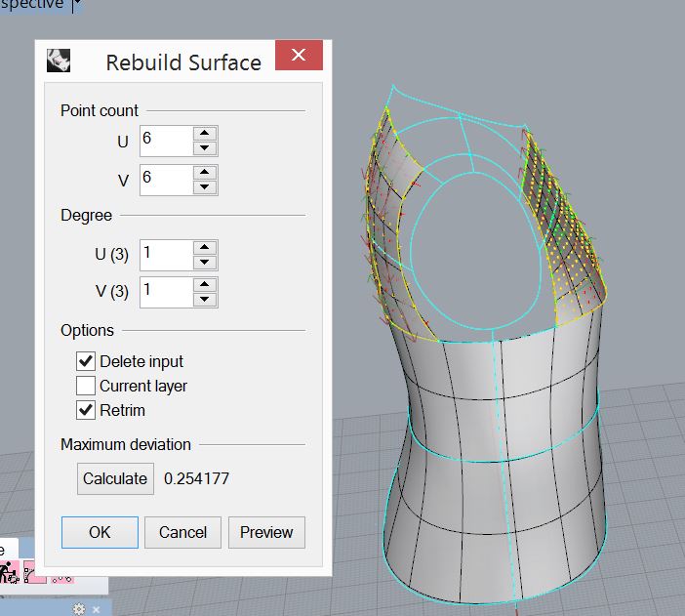This screenshot has width=685, height=616.
Task: Click the Rebuild Surface title text
Action: 183,62
